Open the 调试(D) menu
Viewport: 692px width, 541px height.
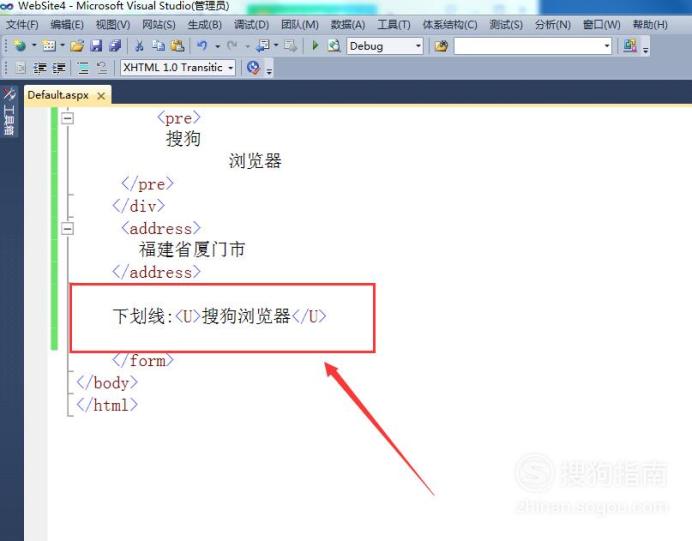point(251,24)
